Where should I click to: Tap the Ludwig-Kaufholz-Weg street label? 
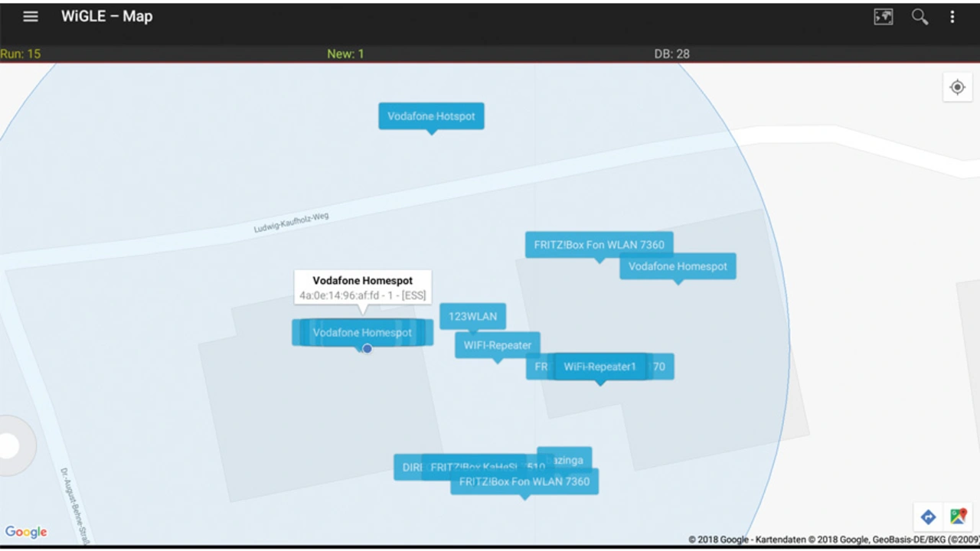click(291, 223)
